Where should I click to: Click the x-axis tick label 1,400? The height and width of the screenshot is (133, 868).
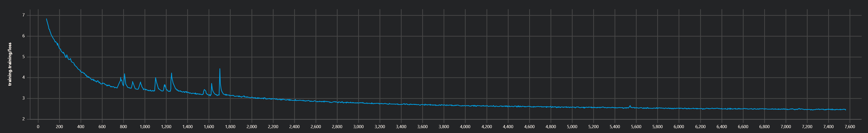(x=188, y=127)
